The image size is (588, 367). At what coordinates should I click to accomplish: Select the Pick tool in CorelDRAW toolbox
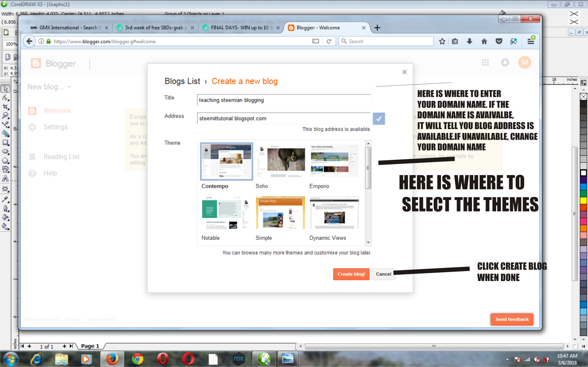pyautogui.click(x=6, y=89)
